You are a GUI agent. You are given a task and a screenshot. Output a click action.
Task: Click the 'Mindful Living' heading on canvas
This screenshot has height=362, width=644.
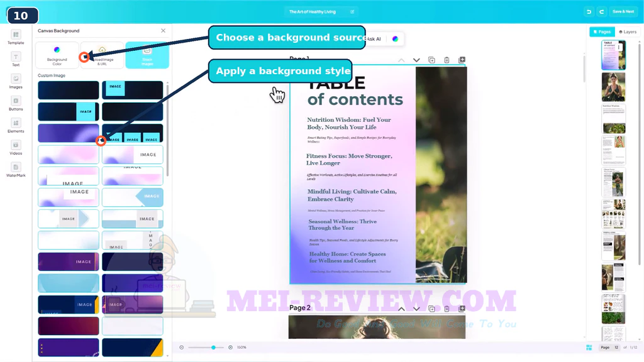point(352,195)
